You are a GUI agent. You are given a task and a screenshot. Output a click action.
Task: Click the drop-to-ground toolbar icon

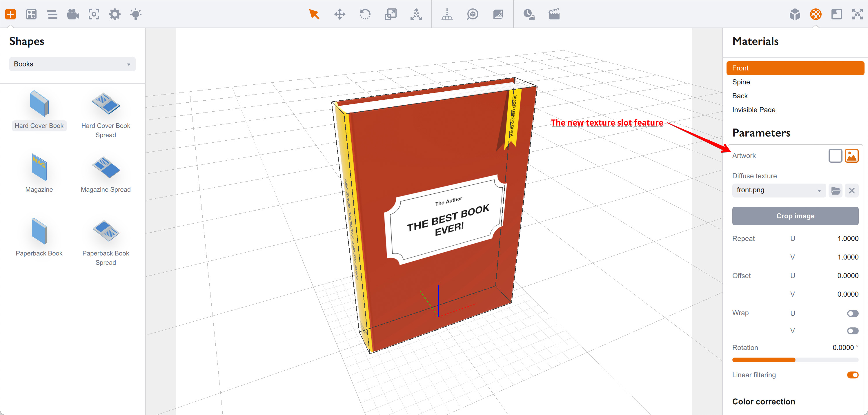click(x=447, y=14)
